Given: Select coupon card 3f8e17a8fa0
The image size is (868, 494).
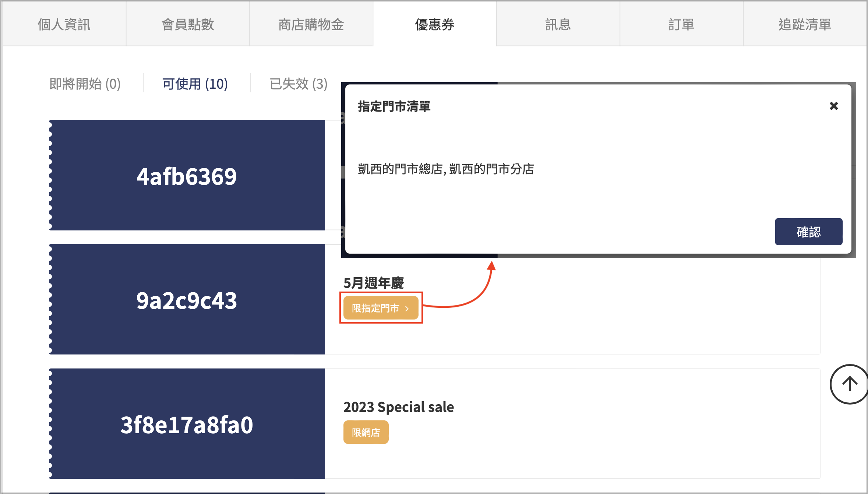Looking at the screenshot, I should click(x=187, y=424).
